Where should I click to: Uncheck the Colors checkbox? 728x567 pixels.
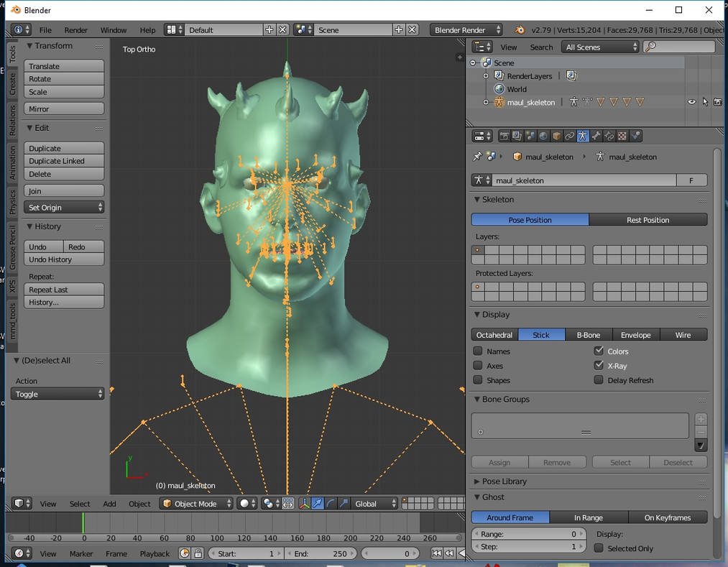599,351
